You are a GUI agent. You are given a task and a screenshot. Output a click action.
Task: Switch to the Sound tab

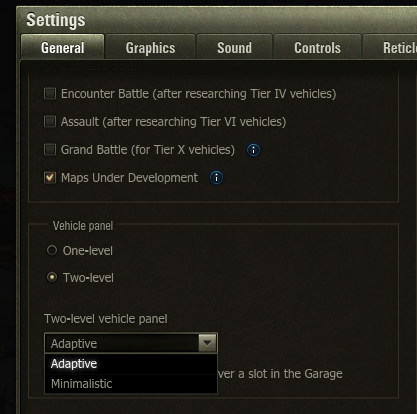pyautogui.click(x=235, y=48)
